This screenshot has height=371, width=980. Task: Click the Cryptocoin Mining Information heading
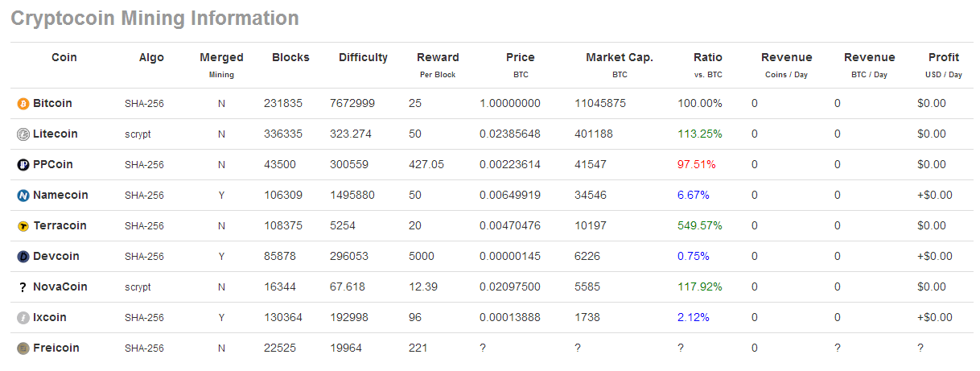point(154,19)
